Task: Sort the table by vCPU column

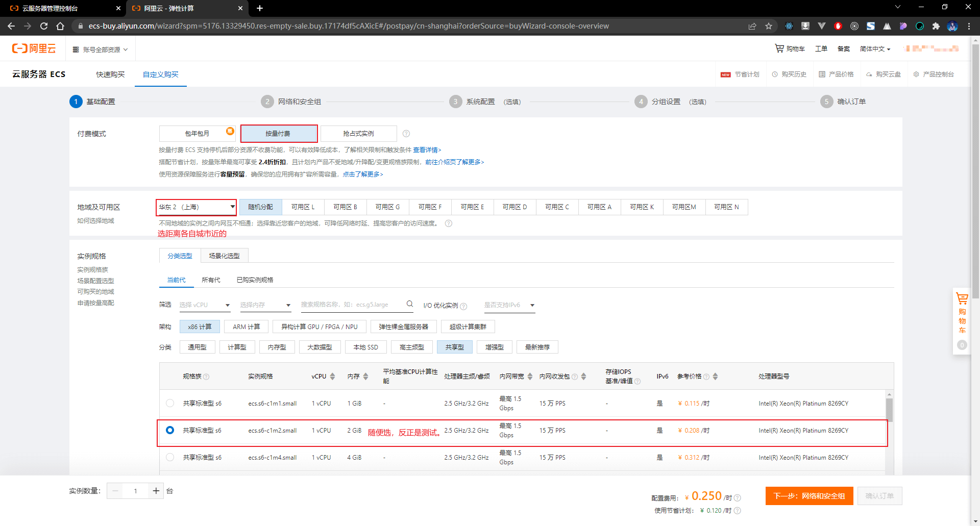Action: coord(332,377)
